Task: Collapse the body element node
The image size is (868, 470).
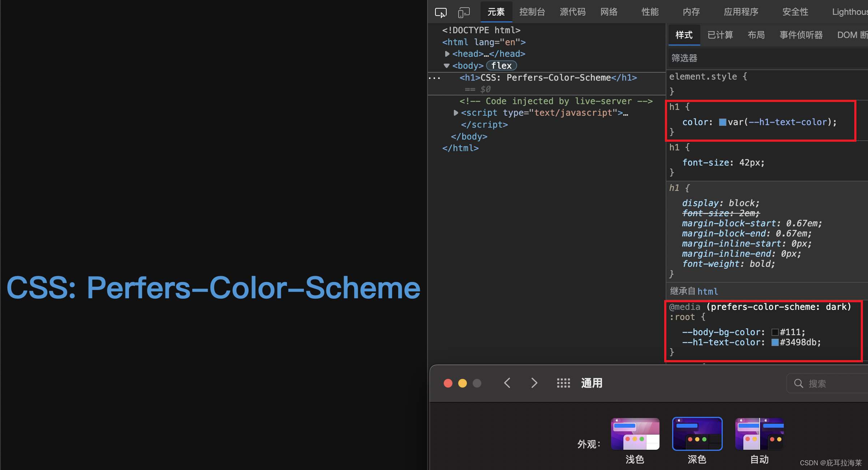Action: tap(447, 66)
